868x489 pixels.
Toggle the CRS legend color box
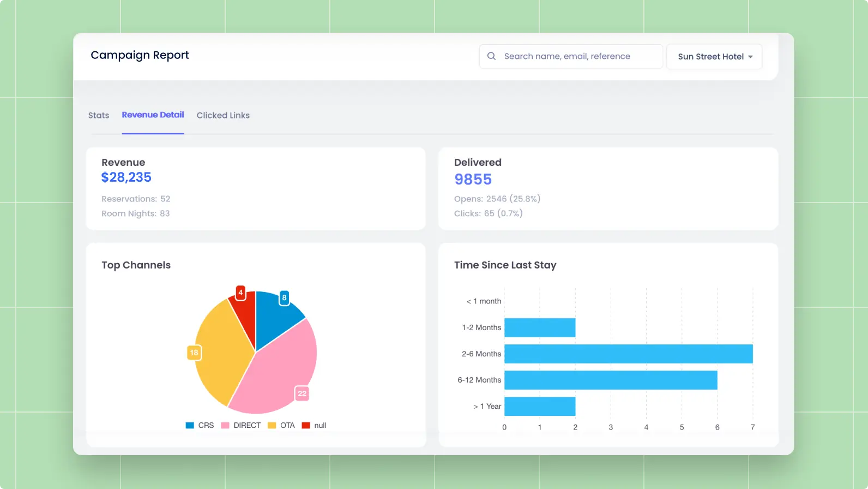coord(190,425)
